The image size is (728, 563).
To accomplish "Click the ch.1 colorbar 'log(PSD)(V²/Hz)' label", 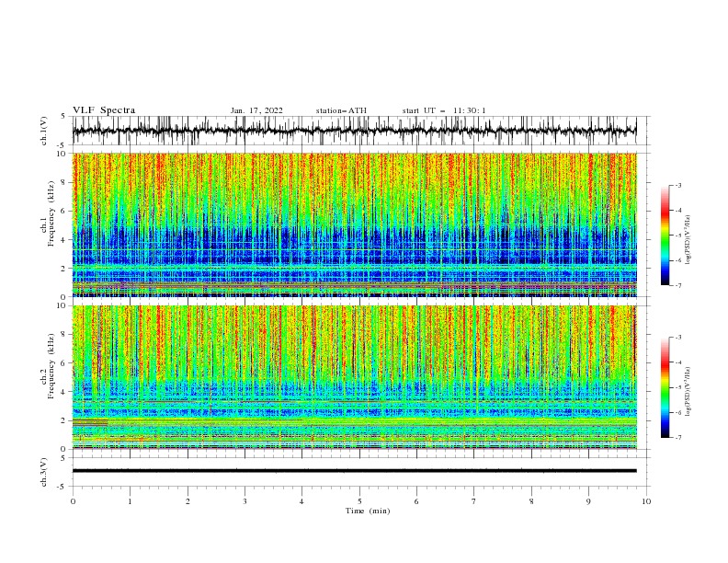I will point(688,240).
